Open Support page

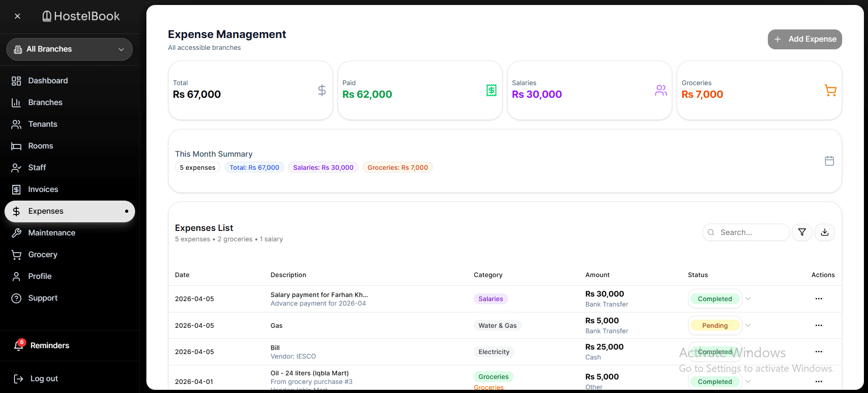[x=69, y=298]
